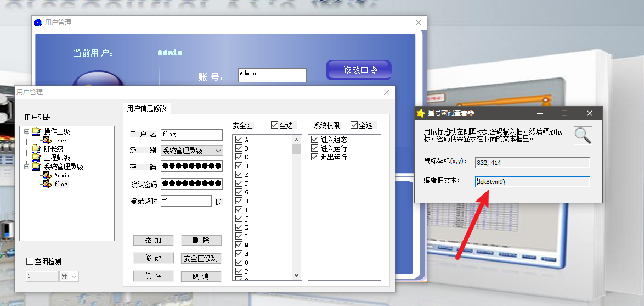Click the 操作工级 folder icon
The width and height of the screenshot is (644, 306).
(37, 131)
